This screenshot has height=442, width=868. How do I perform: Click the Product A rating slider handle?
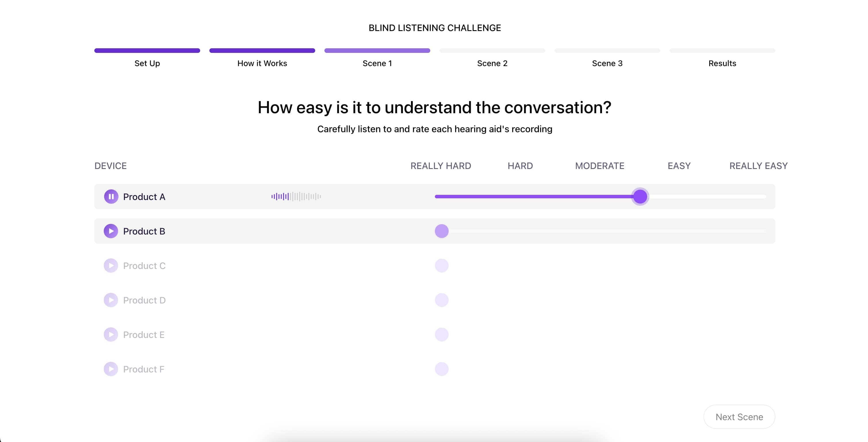[640, 197]
